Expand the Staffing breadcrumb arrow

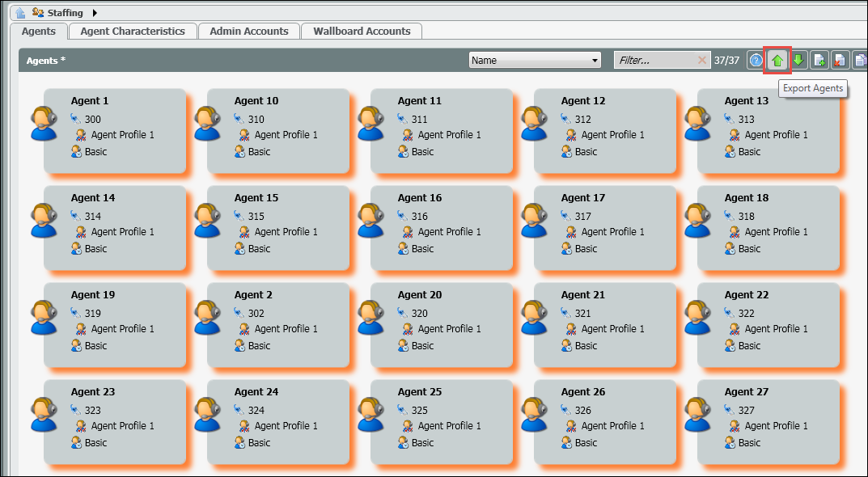coord(95,13)
